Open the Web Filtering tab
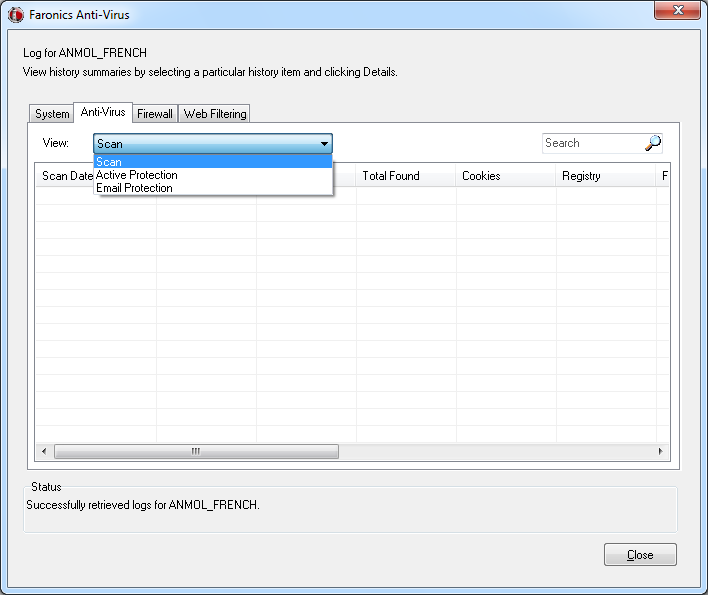The image size is (708, 595). 215,114
